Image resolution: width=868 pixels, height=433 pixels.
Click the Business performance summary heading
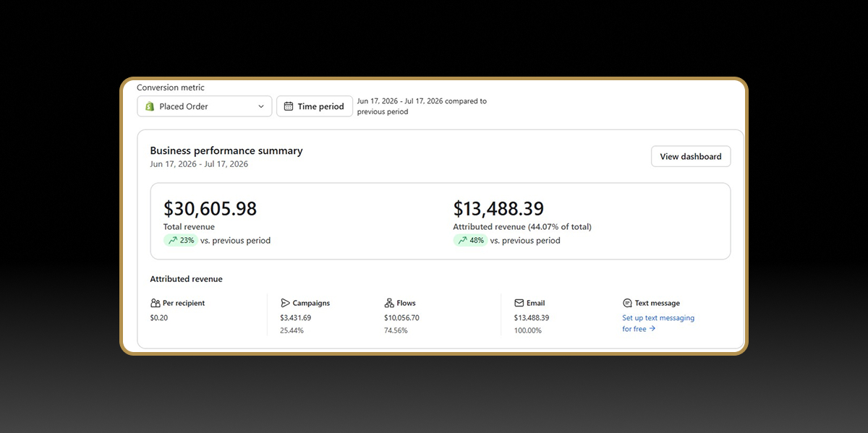pos(226,150)
